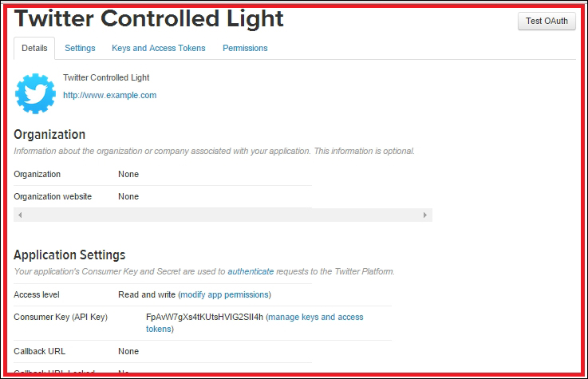Viewport: 588px width, 379px height.
Task: Go to the Permissions tab
Action: [x=245, y=48]
